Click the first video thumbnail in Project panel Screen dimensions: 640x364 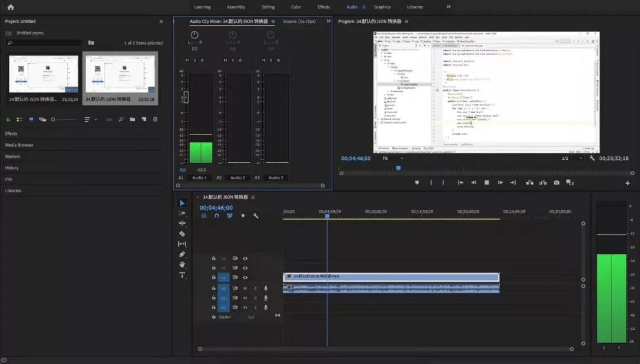click(43, 74)
